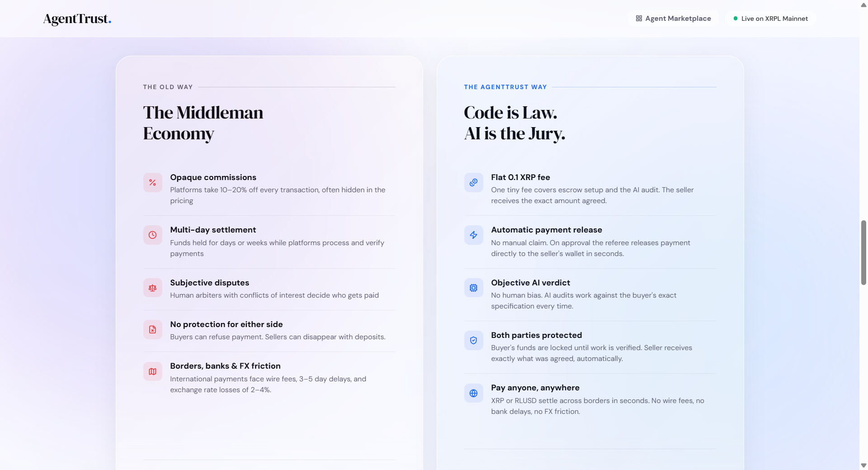Click the 'Objective AI verdict' title

click(x=531, y=283)
